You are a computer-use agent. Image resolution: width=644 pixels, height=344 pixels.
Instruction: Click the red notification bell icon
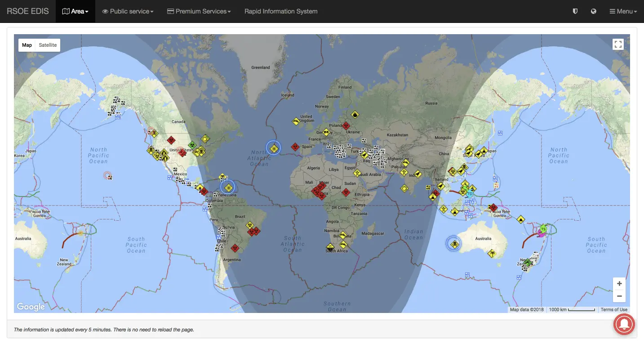(624, 324)
